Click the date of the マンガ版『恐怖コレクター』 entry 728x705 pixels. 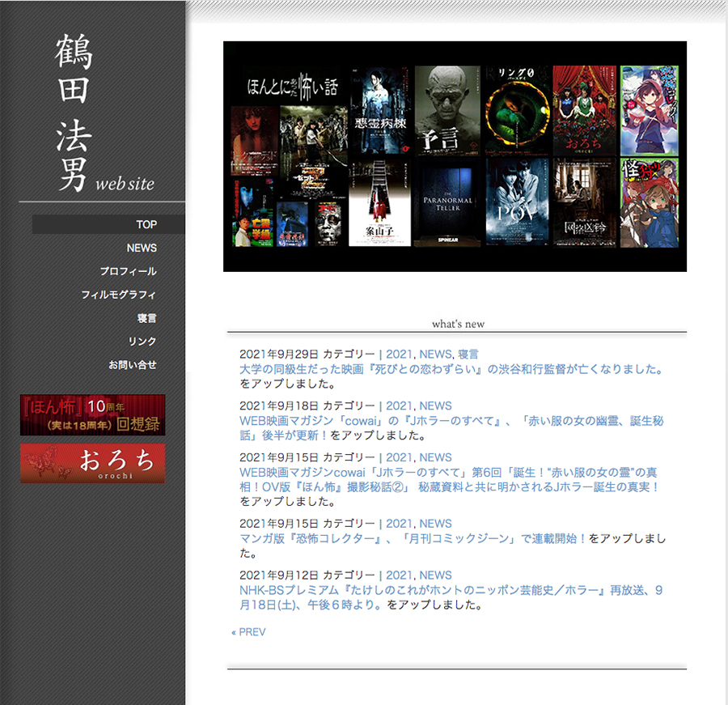pos(278,524)
